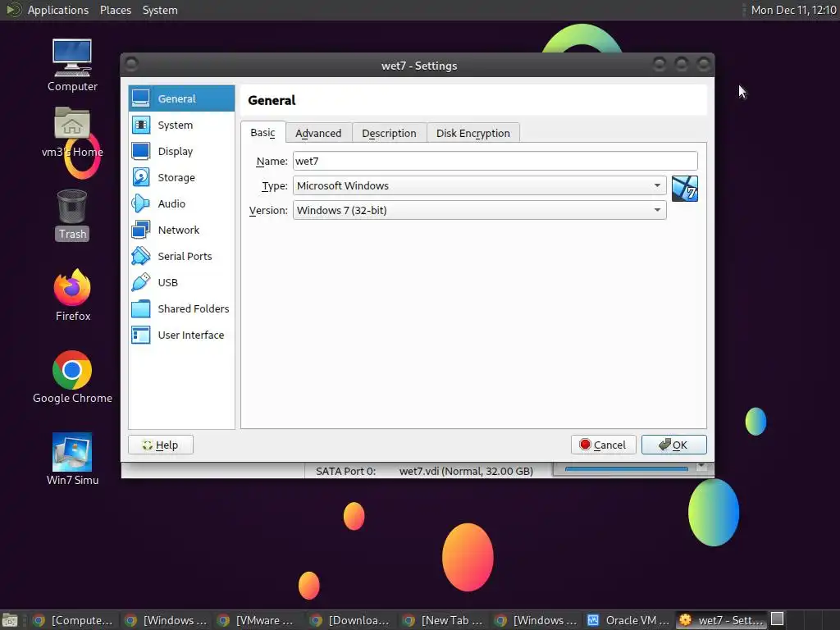
Task: Click the MATE menu logo icon
Action: [13, 10]
